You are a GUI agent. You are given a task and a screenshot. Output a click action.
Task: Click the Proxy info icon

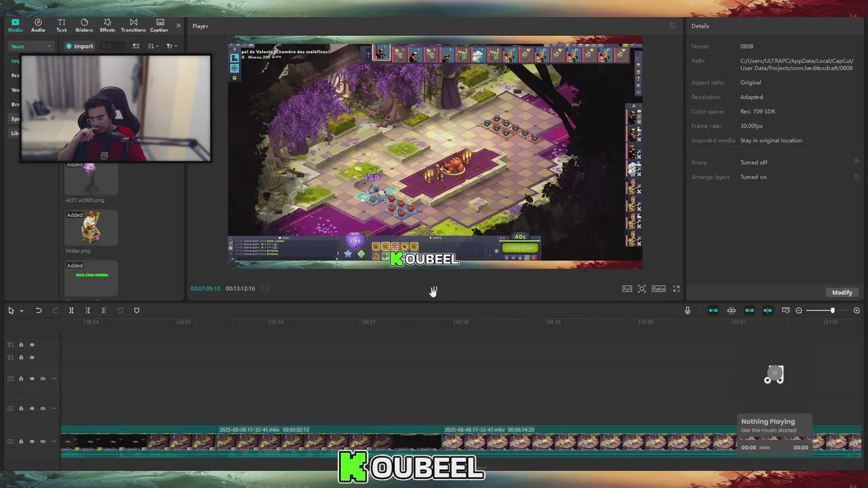coord(856,162)
